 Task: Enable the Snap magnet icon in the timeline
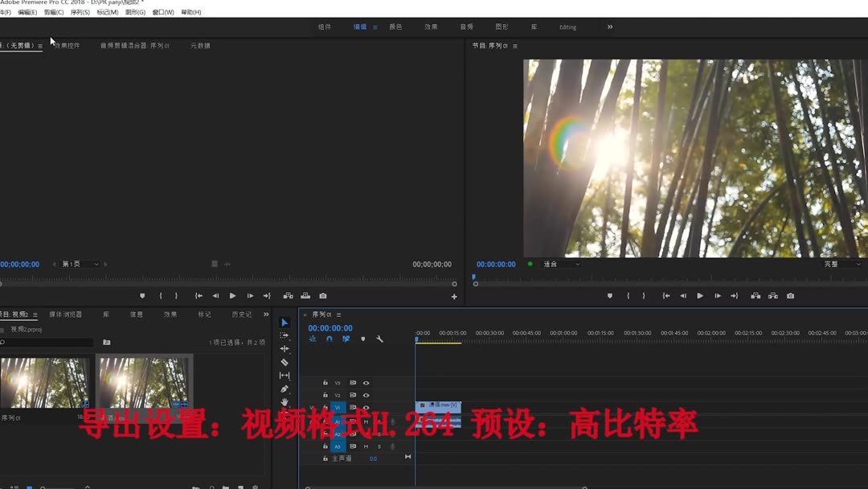tap(329, 339)
